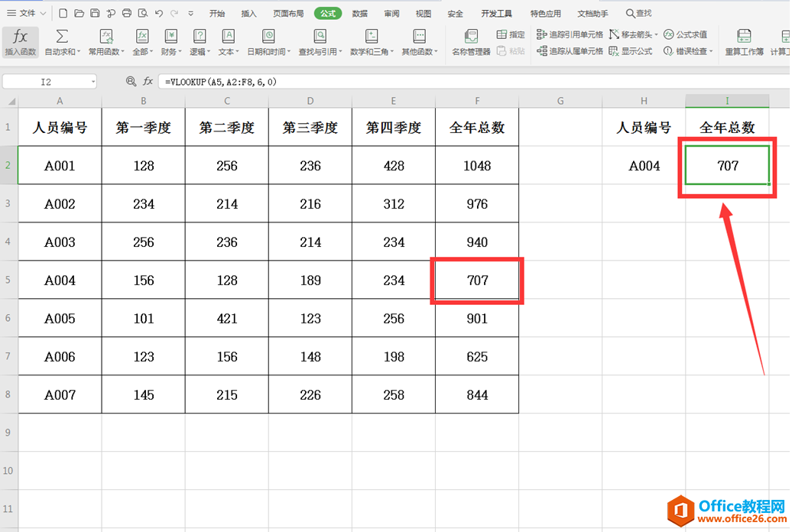Screen dimensions: 792x532
Task: Open the File (文件) menu dropdown
Action: [27, 13]
